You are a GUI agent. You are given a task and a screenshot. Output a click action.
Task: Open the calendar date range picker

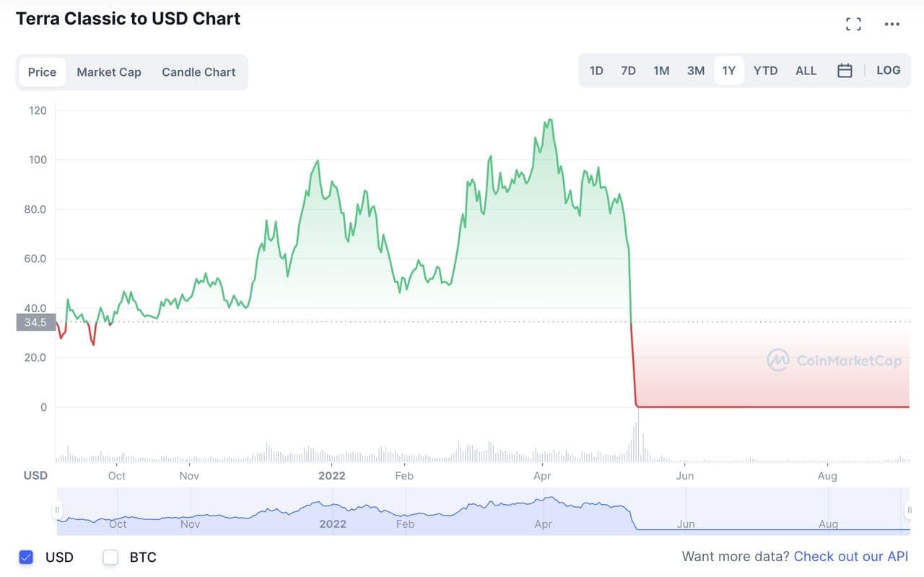click(845, 71)
